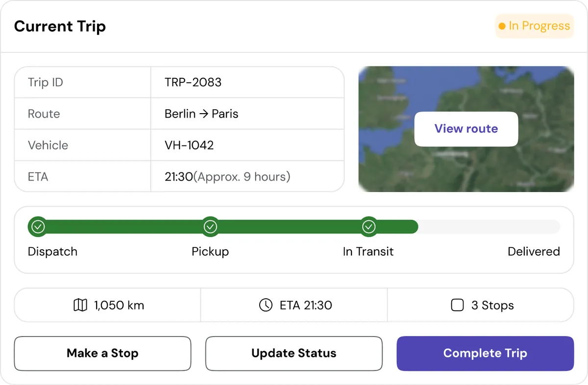Expand the In Progress status selector
The height and width of the screenshot is (385, 588).
(x=534, y=26)
